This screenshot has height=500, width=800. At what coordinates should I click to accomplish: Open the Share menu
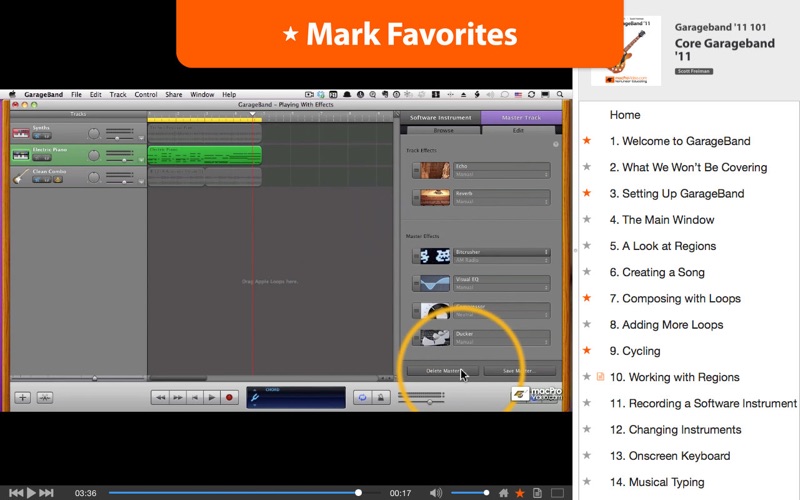(x=173, y=94)
